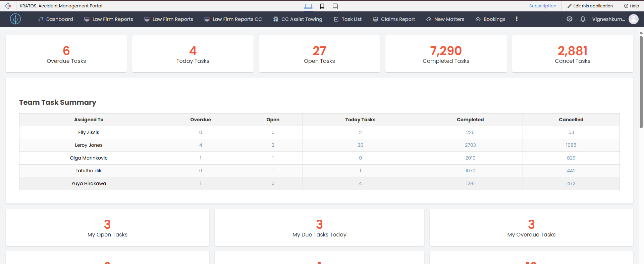Image resolution: width=644 pixels, height=264 pixels.
Task: Select Olga Marinkovic name cell
Action: [89, 158]
